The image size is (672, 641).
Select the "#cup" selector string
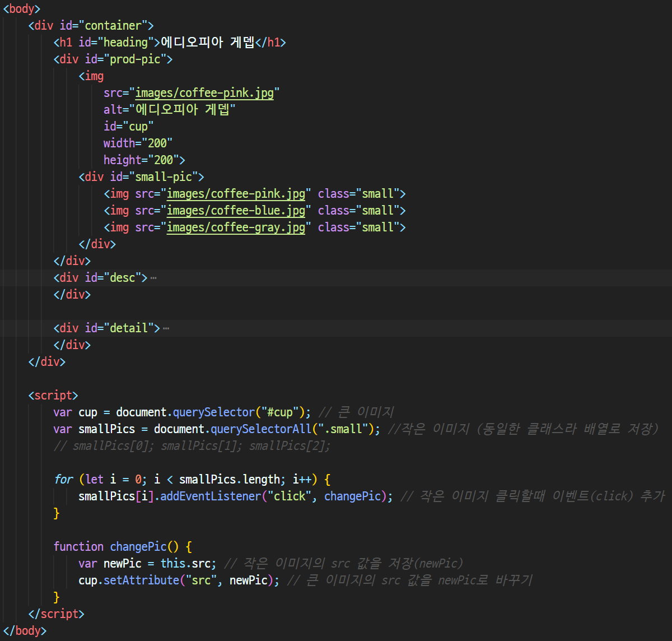click(280, 412)
